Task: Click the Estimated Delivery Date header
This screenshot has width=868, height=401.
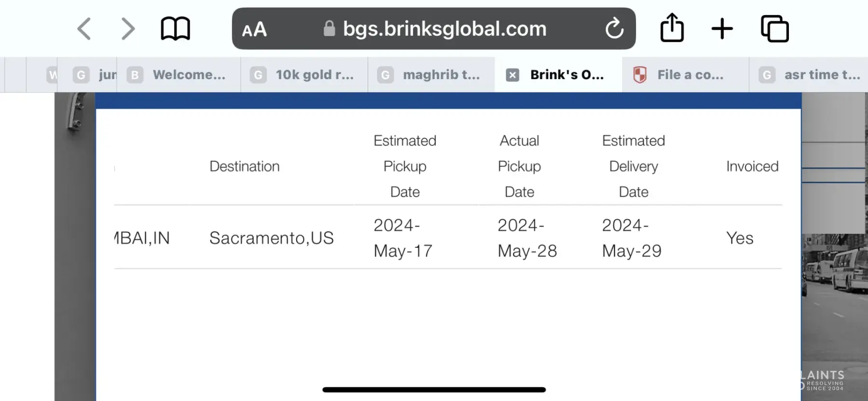Action: (633, 166)
